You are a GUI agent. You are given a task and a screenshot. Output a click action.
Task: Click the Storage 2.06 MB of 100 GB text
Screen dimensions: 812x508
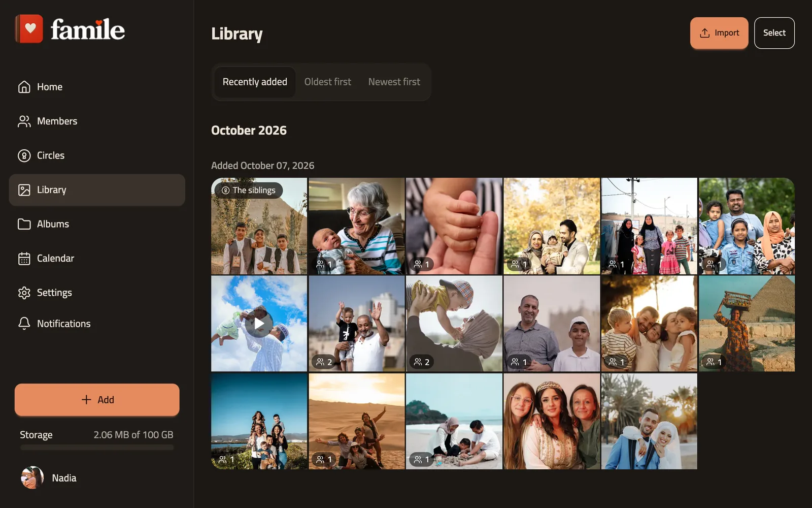tap(96, 435)
